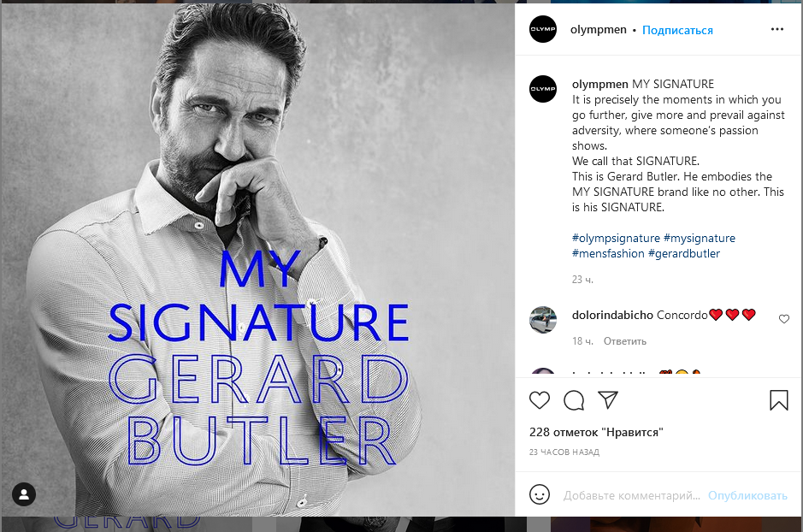Click the add comment text field
This screenshot has height=532, width=803.
633,495
